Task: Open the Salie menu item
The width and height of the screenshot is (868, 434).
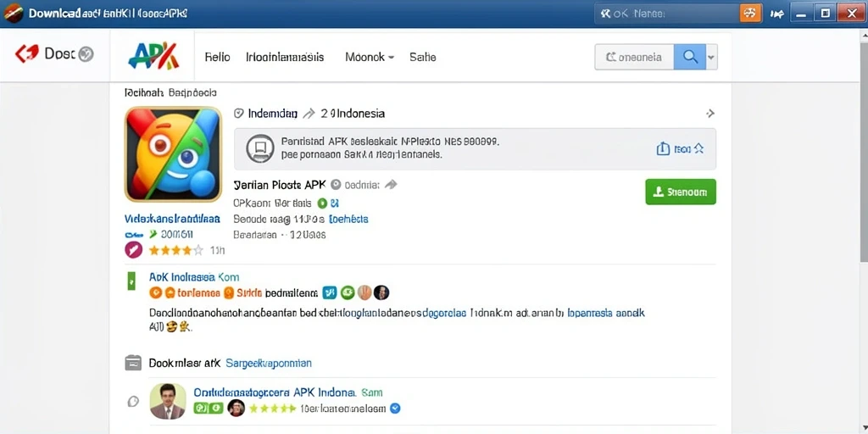Action: tap(422, 57)
